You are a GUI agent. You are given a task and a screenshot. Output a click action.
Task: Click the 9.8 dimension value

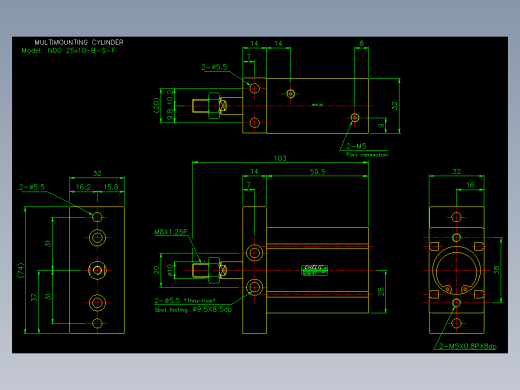point(170,115)
